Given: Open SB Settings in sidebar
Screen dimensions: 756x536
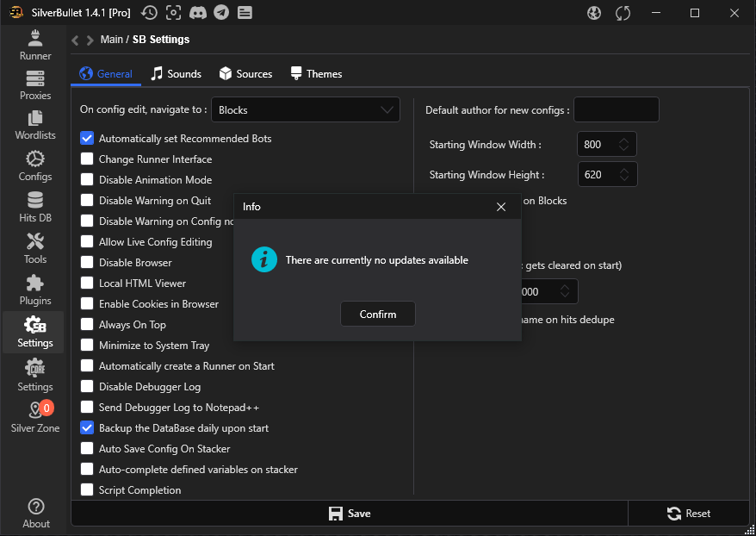Looking at the screenshot, I should [x=34, y=333].
